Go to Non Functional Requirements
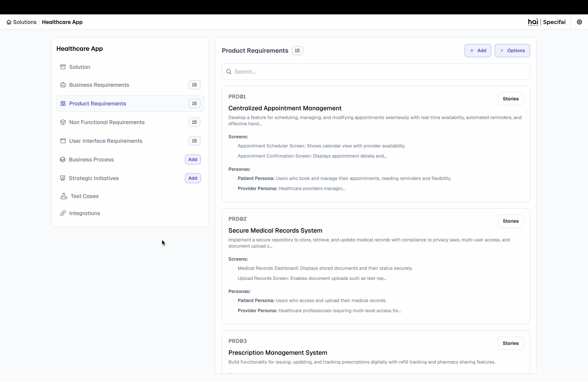 [x=130, y=122]
